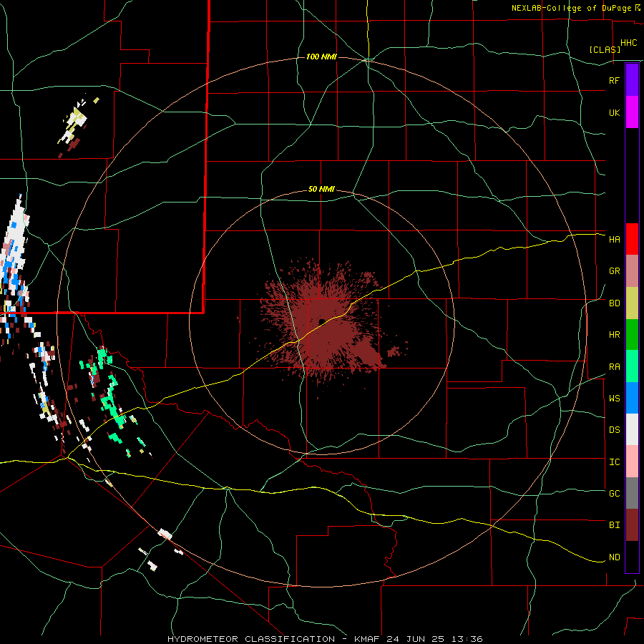The width and height of the screenshot is (644, 644).
Task: Click the HA red legend swatch
Action: (x=632, y=239)
